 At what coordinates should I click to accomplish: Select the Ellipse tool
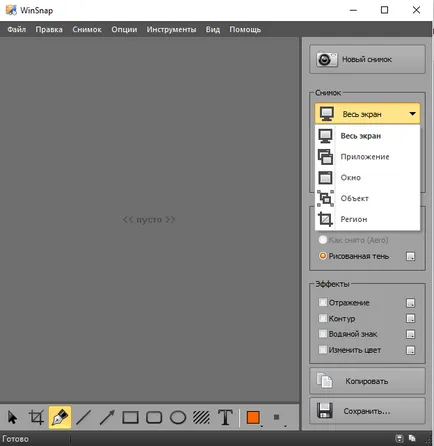point(178,417)
